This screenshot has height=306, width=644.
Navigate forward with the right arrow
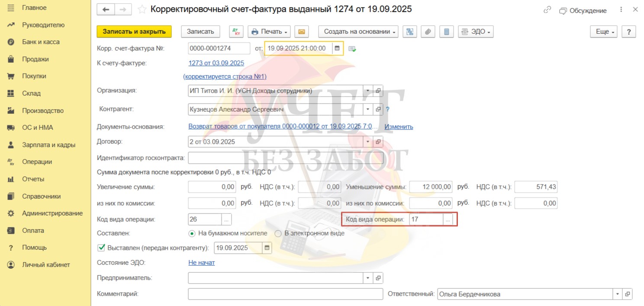[x=122, y=10]
